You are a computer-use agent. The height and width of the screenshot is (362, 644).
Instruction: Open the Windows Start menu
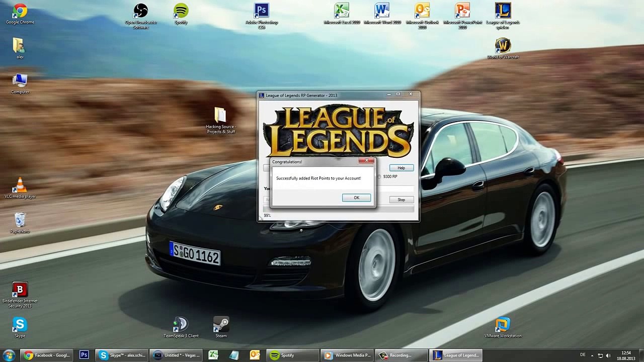[x=9, y=355]
